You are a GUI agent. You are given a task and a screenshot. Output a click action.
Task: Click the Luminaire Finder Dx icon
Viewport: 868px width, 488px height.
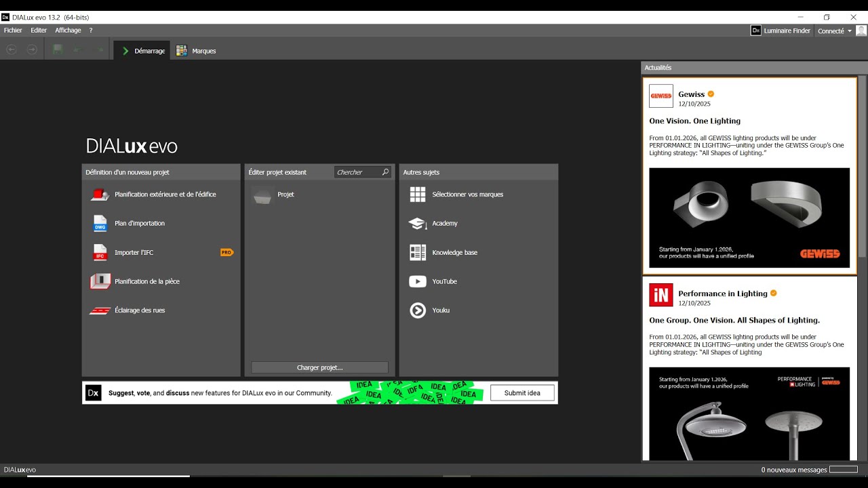[x=756, y=30]
